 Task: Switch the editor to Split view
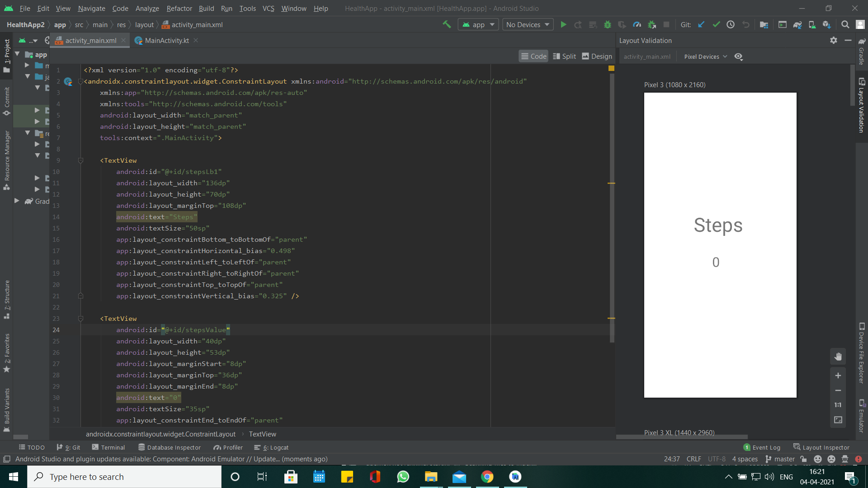[564, 56]
